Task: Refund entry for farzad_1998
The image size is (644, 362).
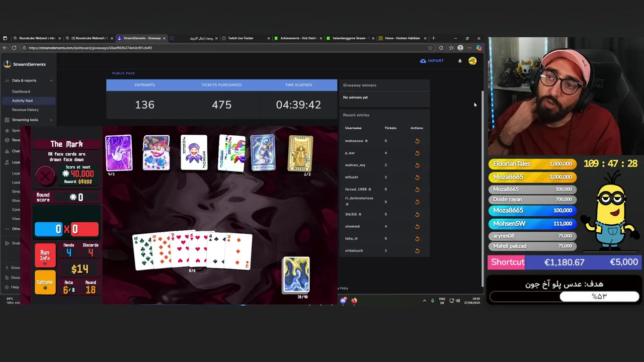Action: 417,190
